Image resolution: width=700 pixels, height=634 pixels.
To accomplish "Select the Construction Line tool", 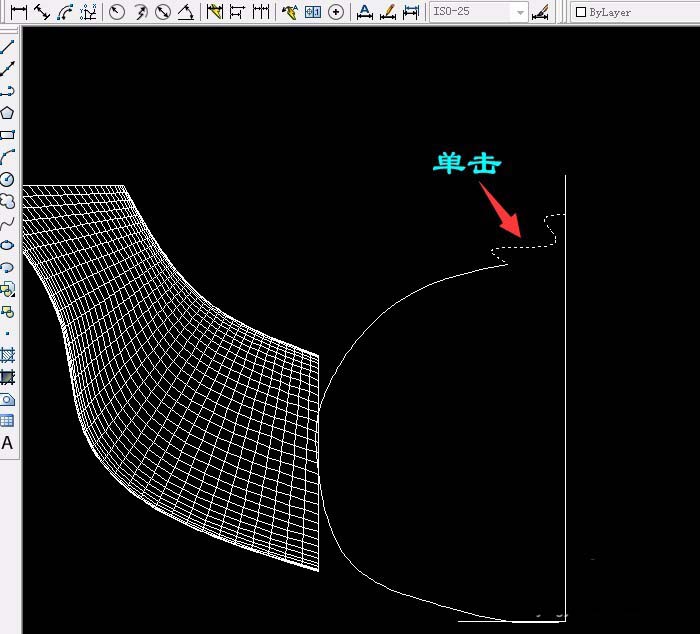I will tap(7, 69).
